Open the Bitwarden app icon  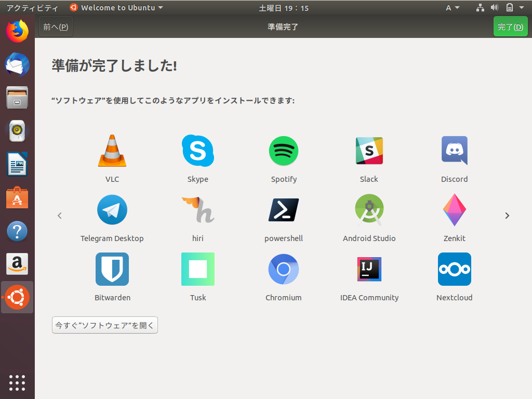click(112, 269)
